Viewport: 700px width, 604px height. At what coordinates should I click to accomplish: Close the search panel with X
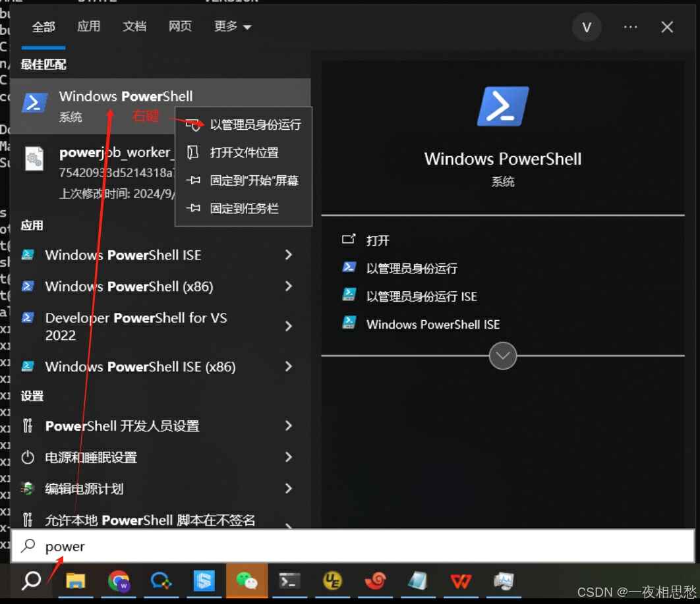pos(667,27)
